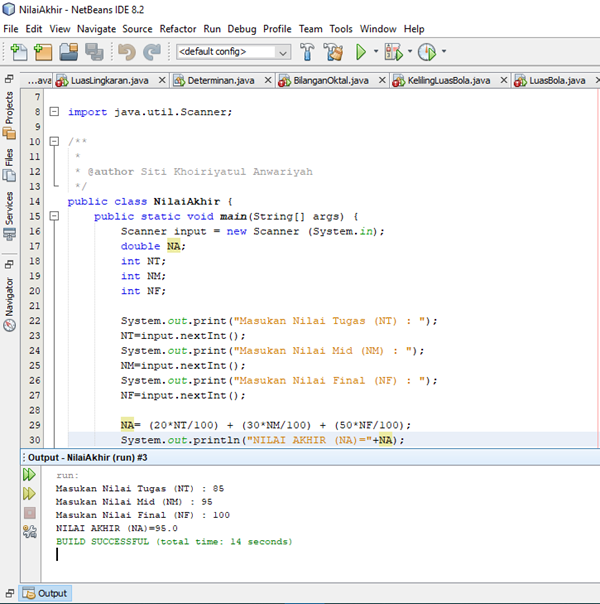Screen dimensions: 600x604
Task: Open the profile options dropdown arrow
Action: click(x=444, y=51)
